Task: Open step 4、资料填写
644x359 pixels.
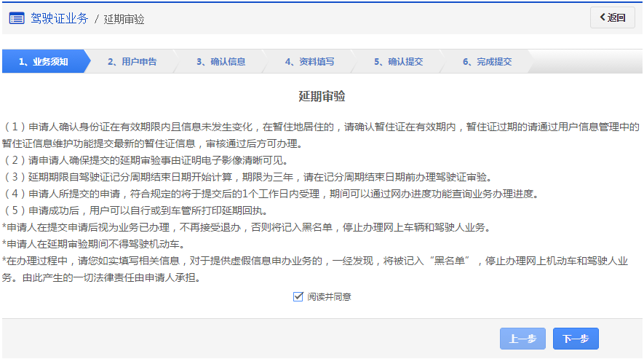Action: 309,62
